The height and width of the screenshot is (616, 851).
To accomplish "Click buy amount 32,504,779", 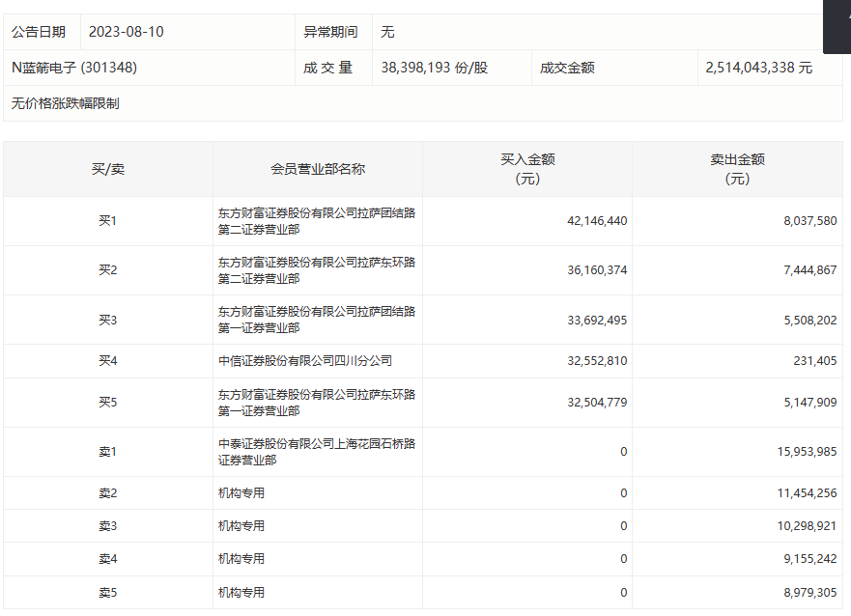I will tap(597, 403).
